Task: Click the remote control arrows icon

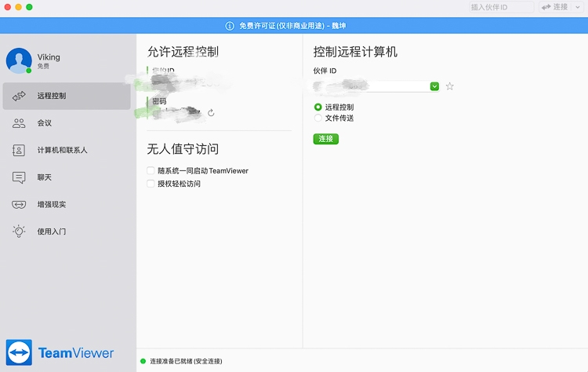Action: (x=19, y=96)
